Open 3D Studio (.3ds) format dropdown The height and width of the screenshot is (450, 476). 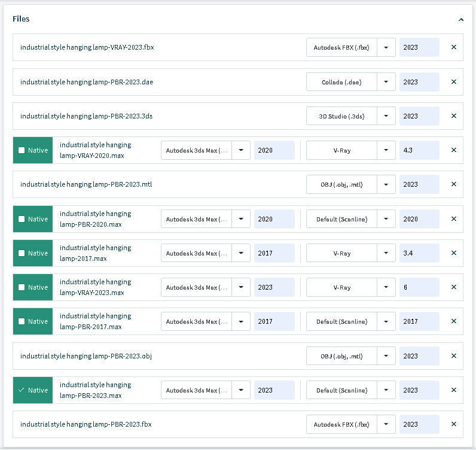(386, 116)
